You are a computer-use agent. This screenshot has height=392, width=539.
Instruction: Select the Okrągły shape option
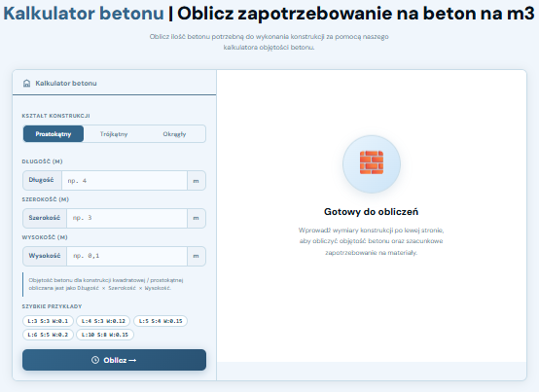coord(174,134)
